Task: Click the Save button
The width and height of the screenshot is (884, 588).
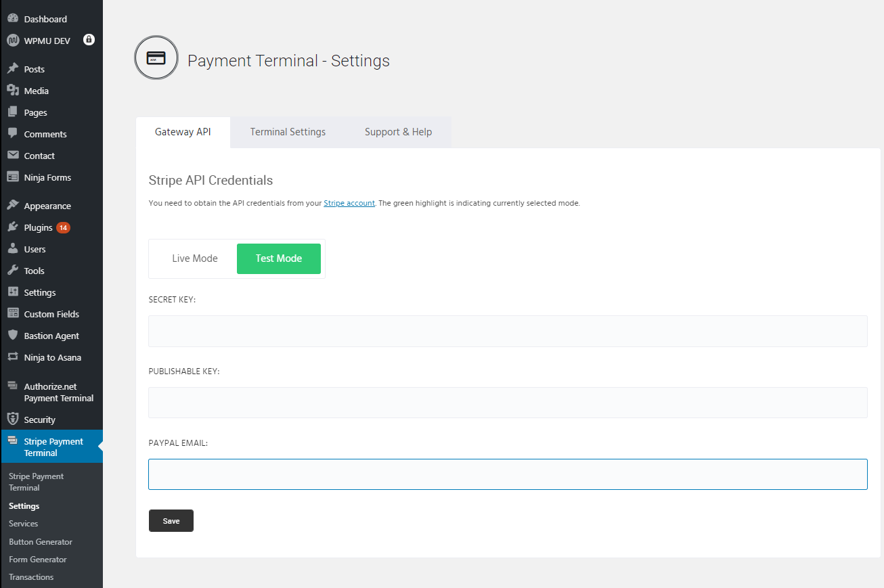Action: [171, 521]
